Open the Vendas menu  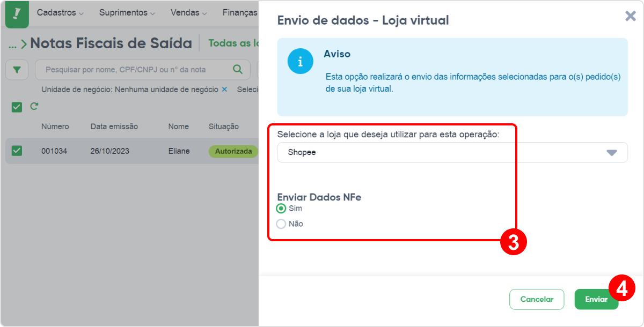189,12
